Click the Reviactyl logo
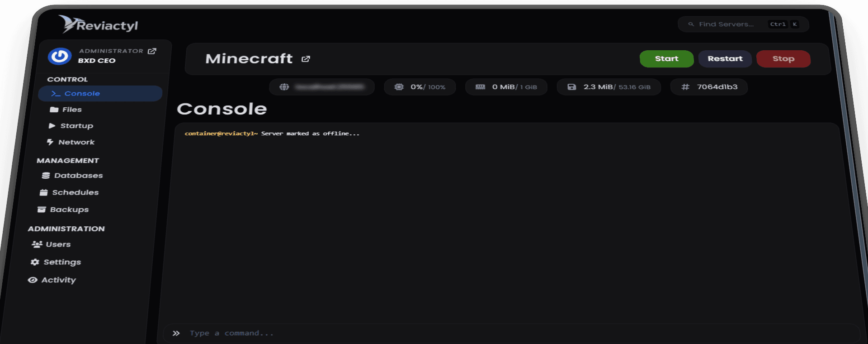The height and width of the screenshot is (344, 868). [98, 24]
